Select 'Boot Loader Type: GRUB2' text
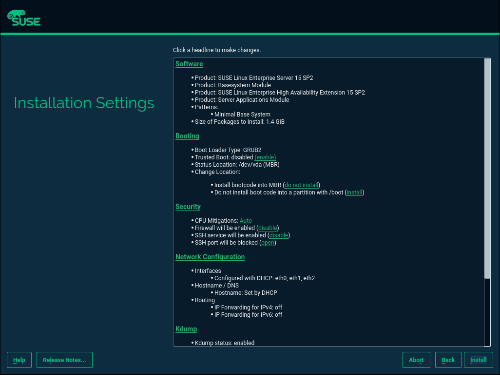Screen dimensions: 500x375 click(x=228, y=150)
